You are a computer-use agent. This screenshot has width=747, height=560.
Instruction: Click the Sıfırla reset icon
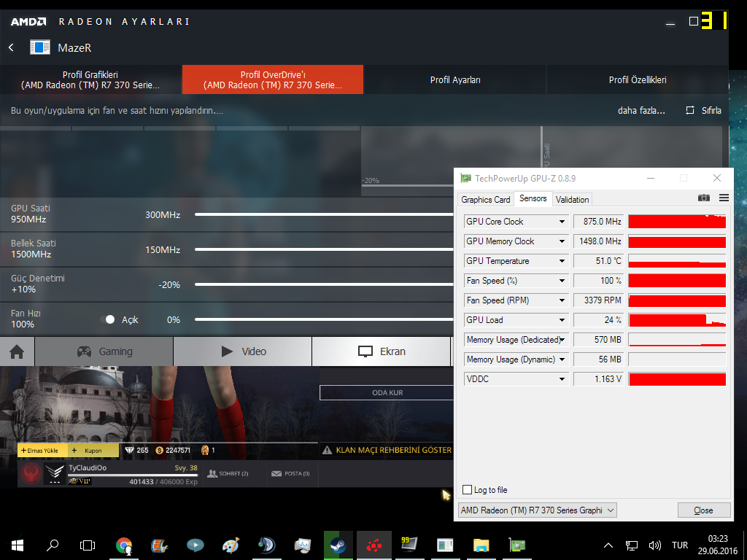point(689,111)
